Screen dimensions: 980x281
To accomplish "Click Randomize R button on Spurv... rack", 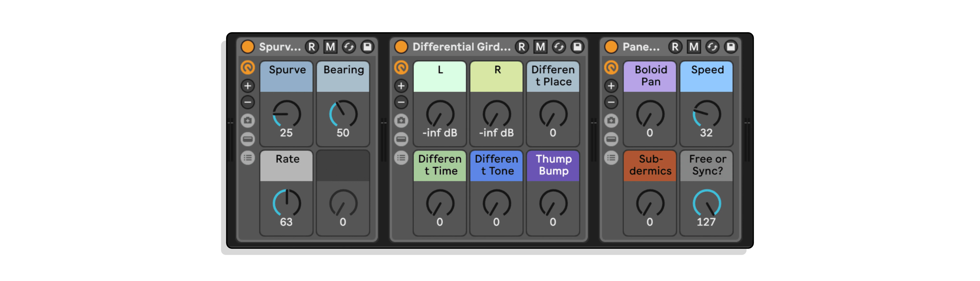I will click(x=312, y=47).
